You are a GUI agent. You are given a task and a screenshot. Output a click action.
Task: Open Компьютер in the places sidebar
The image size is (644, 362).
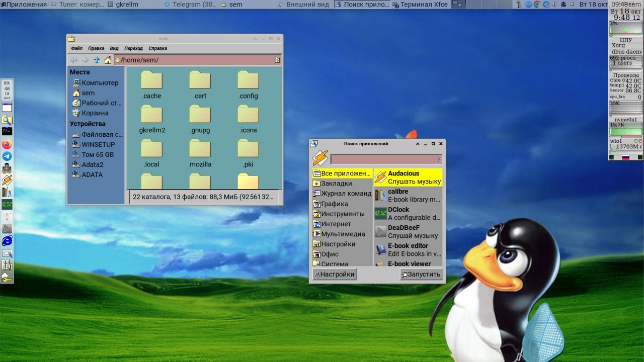click(96, 82)
